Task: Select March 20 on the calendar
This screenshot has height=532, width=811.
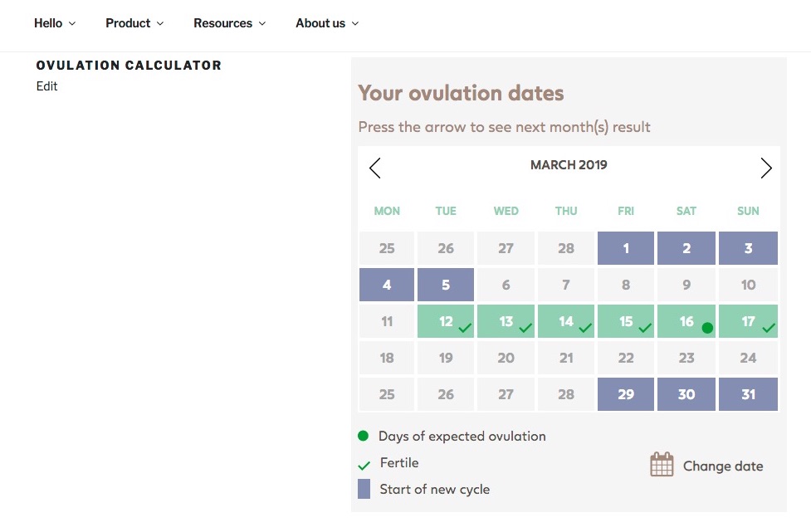Action: [506, 358]
